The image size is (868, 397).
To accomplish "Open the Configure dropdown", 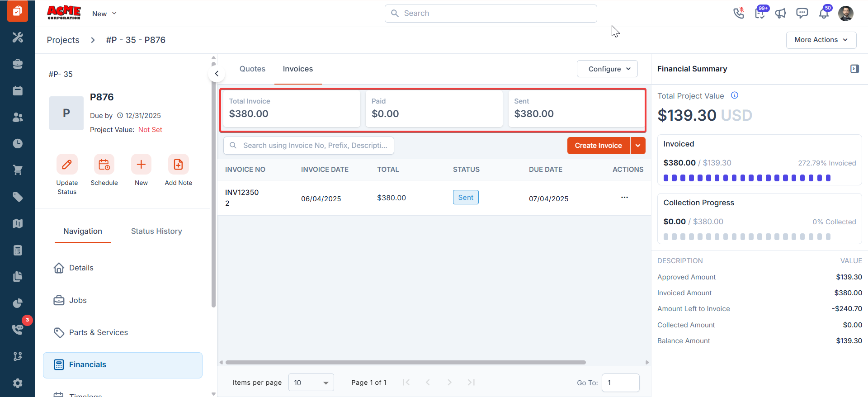I will point(607,69).
